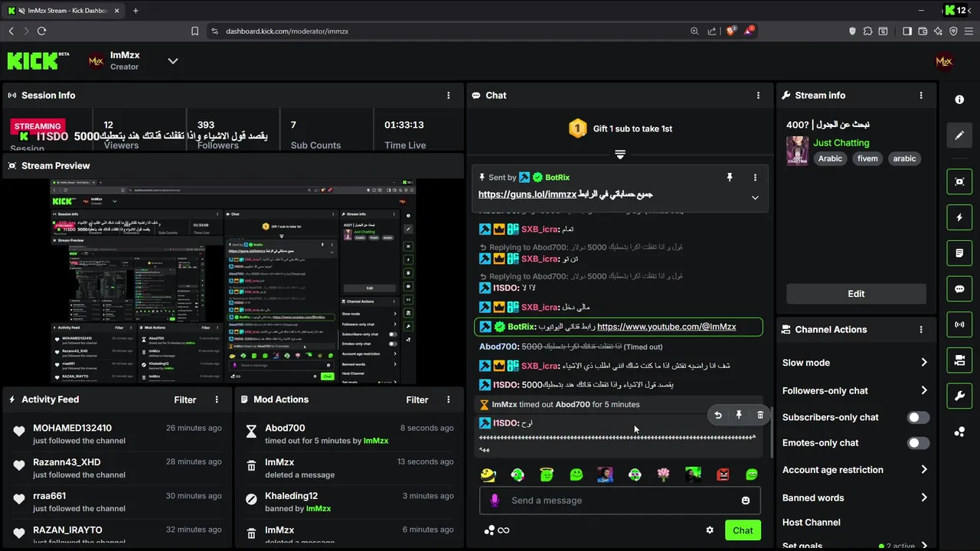980x551 pixels.
Task: Insert the yellow bee emote
Action: click(x=488, y=475)
